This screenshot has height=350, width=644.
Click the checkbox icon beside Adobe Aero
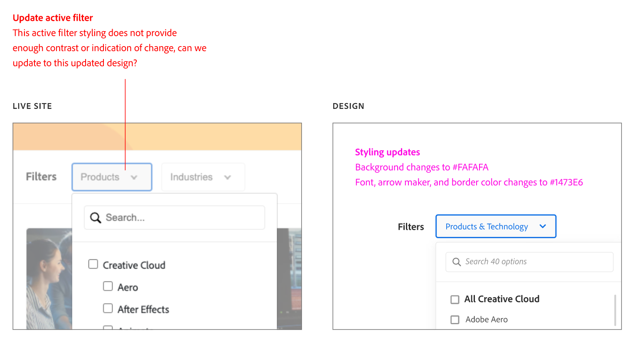(x=455, y=320)
